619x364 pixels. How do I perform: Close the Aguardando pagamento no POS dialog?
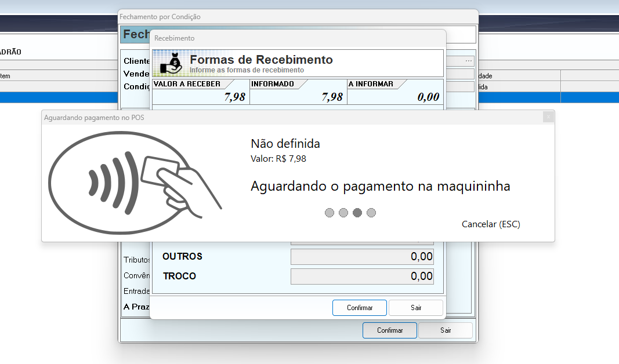click(x=548, y=117)
